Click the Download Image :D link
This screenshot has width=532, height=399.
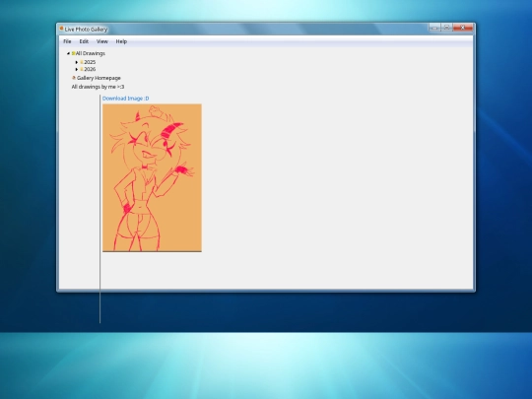coord(125,99)
